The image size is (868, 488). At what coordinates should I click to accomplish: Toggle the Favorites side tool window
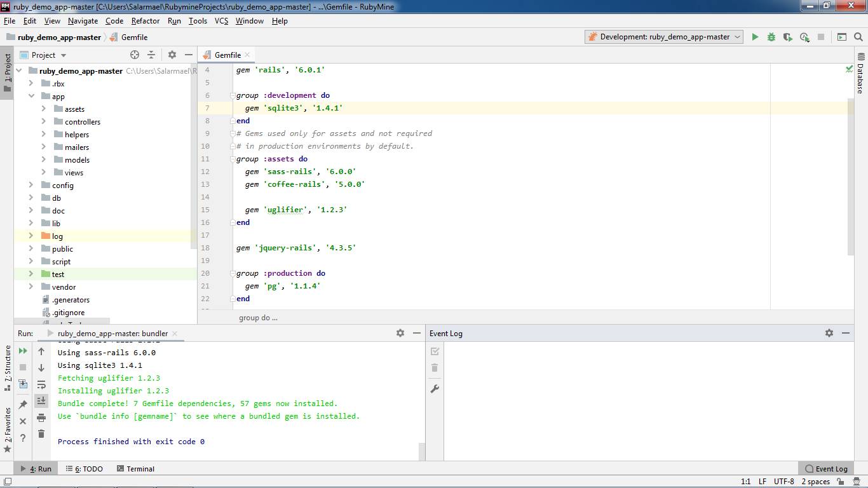(7, 430)
